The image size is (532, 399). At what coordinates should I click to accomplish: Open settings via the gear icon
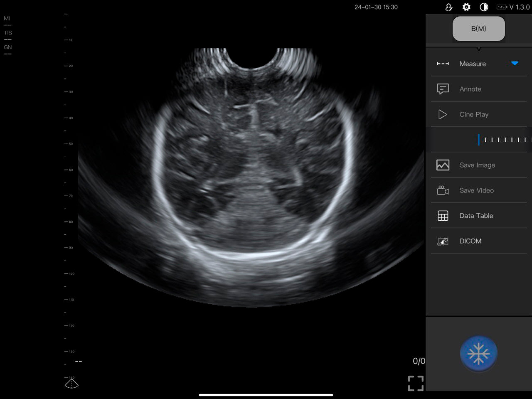466,7
